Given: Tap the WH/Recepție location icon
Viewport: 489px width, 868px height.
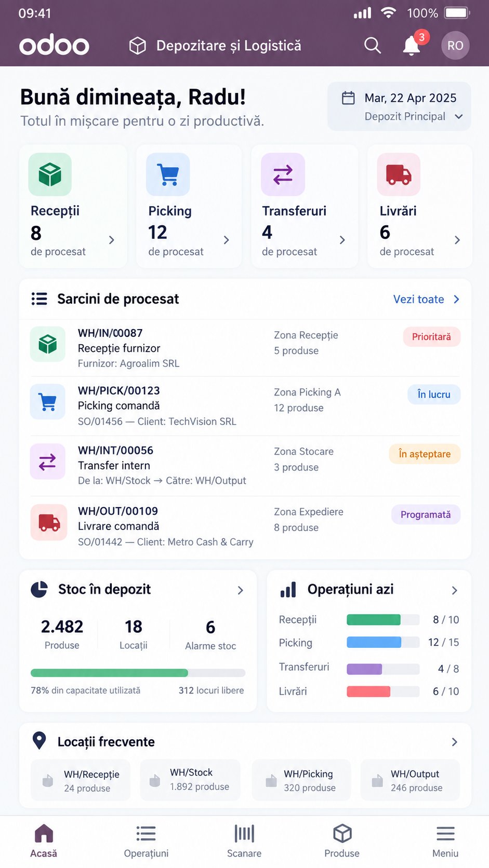Looking at the screenshot, I should 48,780.
